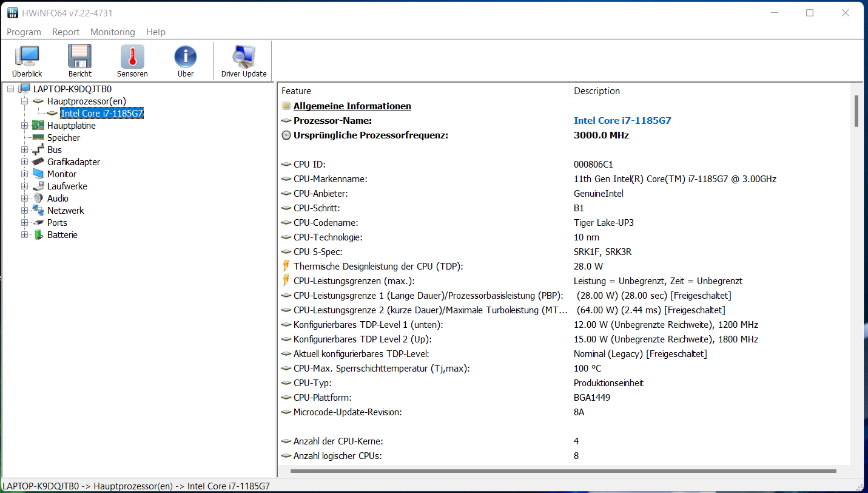Click the clock icon beside Ursprüngliche Prozessorfrequenz
This screenshot has width=868, height=493.
(x=286, y=135)
